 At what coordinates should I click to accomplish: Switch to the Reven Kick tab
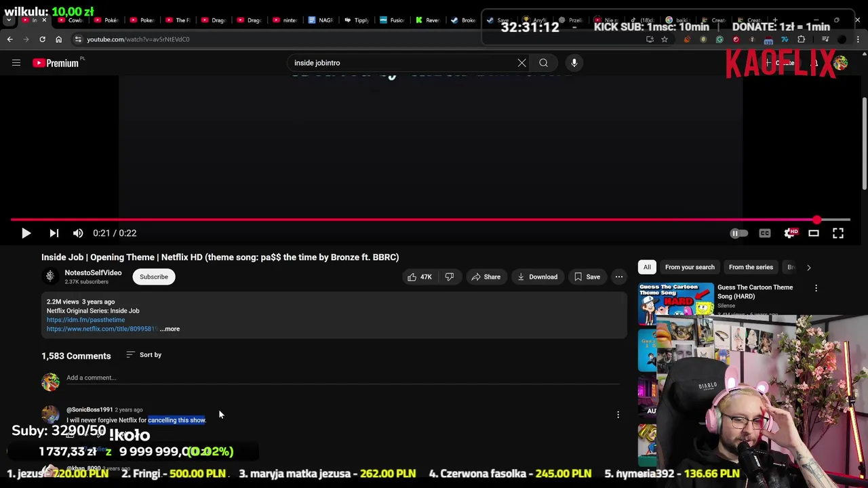pos(427,20)
